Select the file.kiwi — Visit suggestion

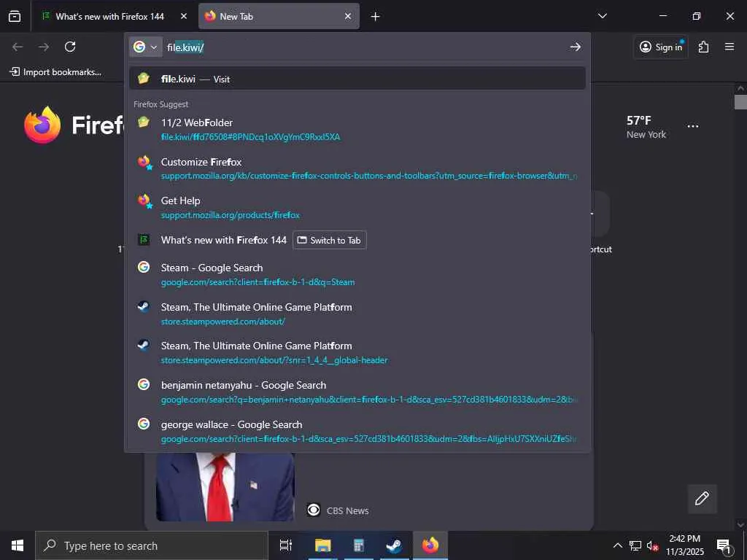tap(357, 79)
